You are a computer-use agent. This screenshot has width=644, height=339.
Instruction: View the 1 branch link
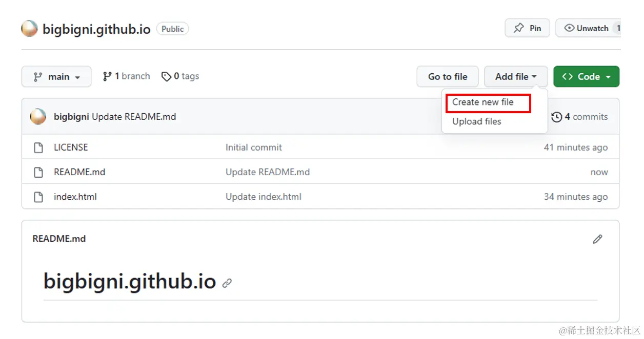[126, 76]
